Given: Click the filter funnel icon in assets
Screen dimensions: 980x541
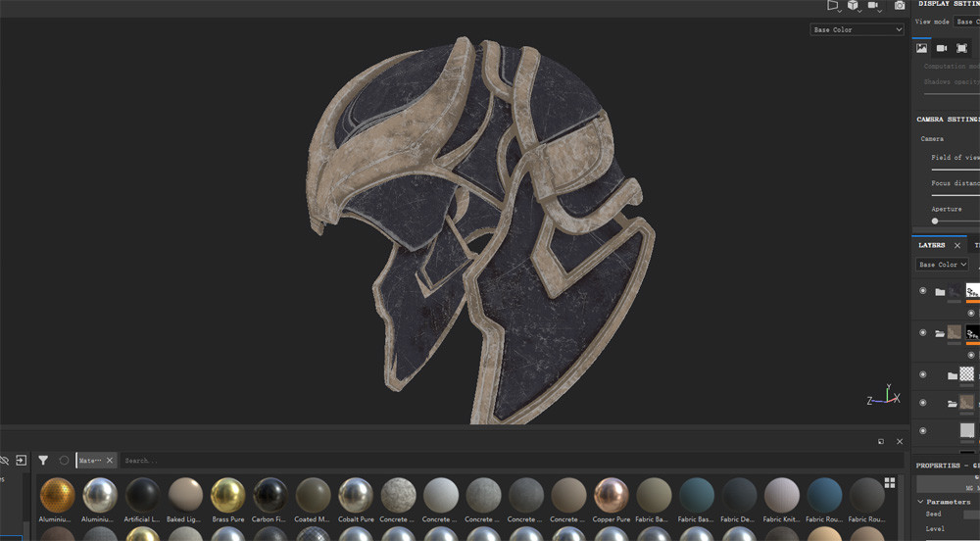Looking at the screenshot, I should point(43,461).
